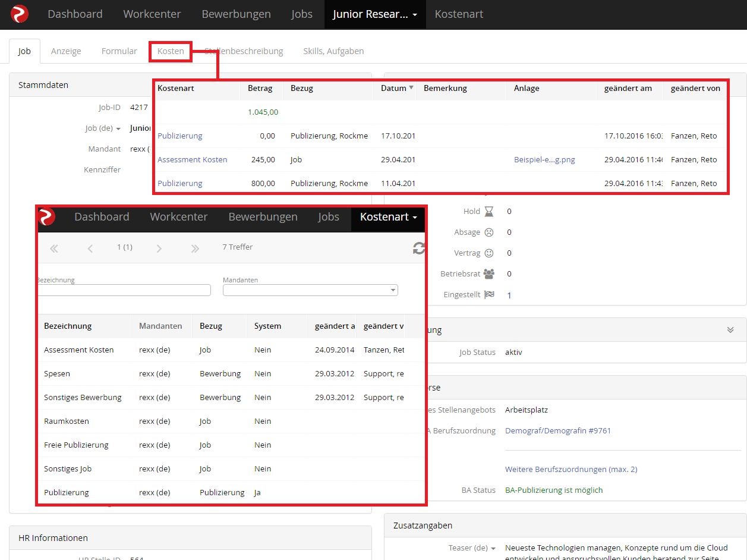This screenshot has width=747, height=560.
Task: Select the Sonstiges Bewerbung row
Action: (x=231, y=397)
